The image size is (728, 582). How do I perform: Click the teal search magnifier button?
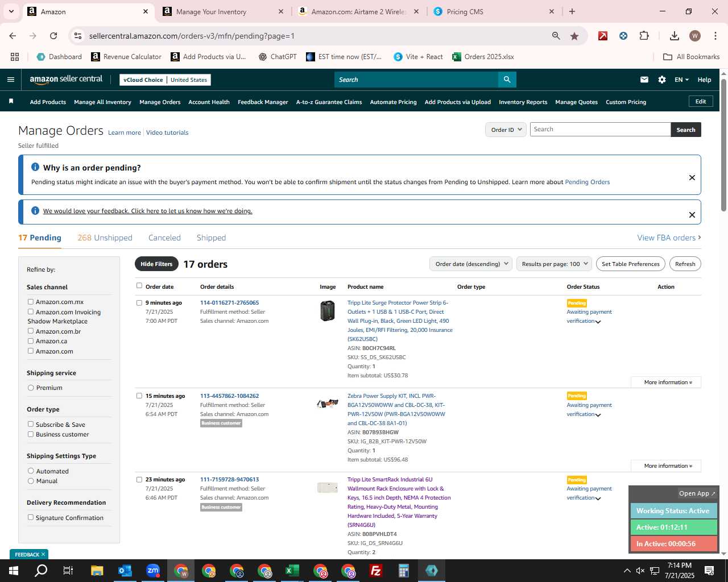(507, 80)
